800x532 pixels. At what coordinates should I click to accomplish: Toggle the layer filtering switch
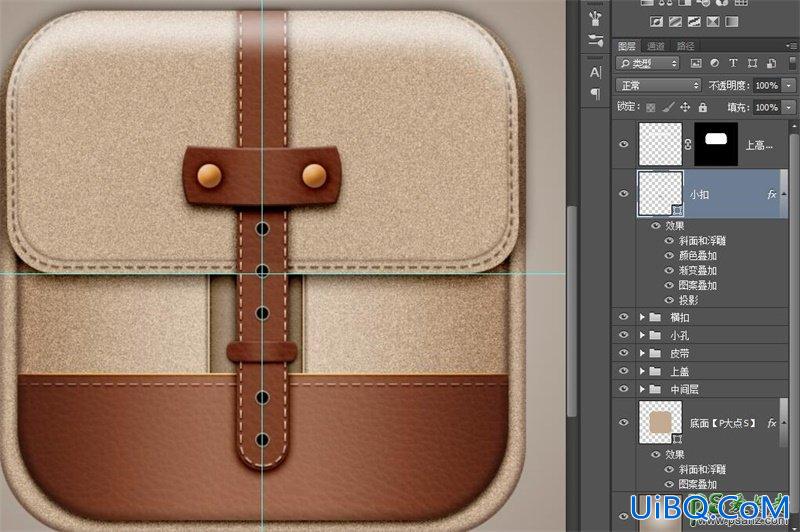tap(792, 64)
